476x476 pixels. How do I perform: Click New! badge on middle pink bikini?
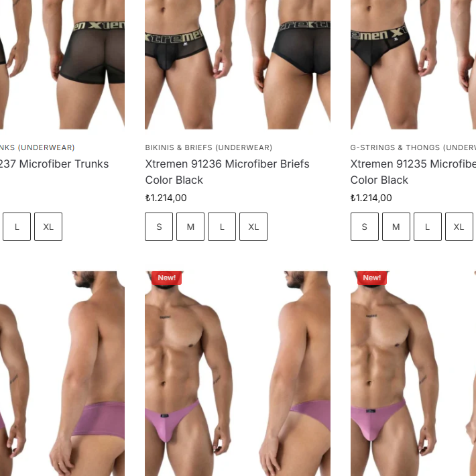point(167,278)
